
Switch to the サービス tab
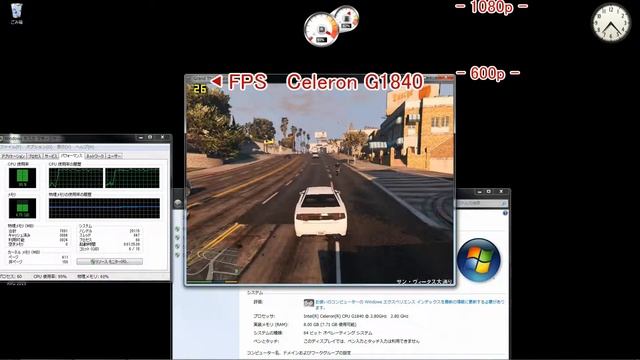coord(51,156)
